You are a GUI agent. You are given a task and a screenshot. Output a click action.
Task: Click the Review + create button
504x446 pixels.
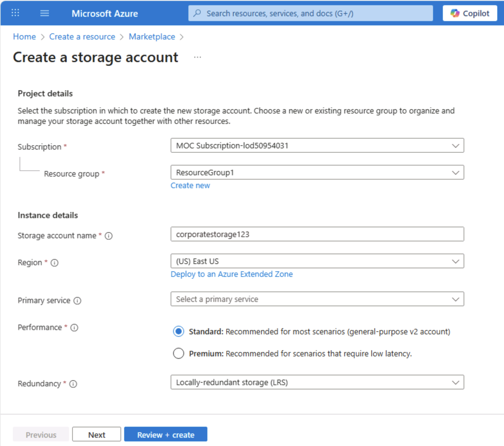[x=165, y=434]
